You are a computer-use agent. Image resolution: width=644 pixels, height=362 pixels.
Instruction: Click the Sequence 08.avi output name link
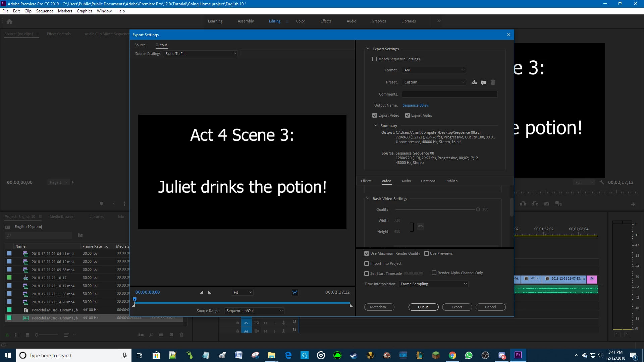coord(416,105)
